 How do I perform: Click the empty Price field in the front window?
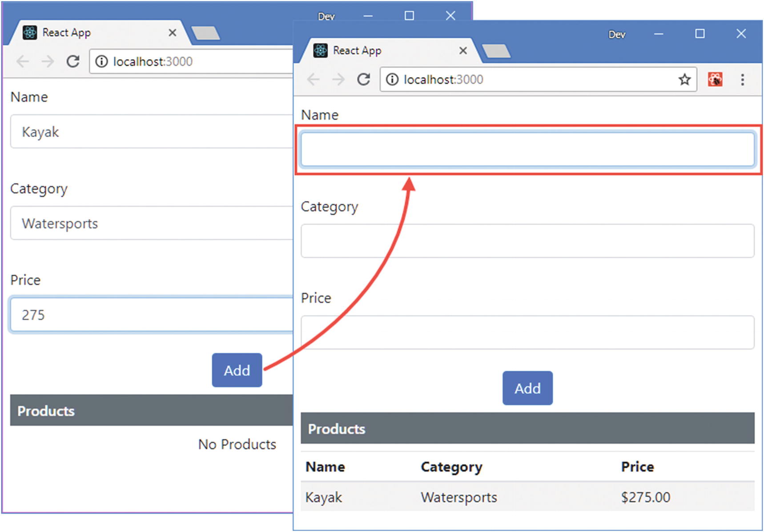[x=527, y=332]
